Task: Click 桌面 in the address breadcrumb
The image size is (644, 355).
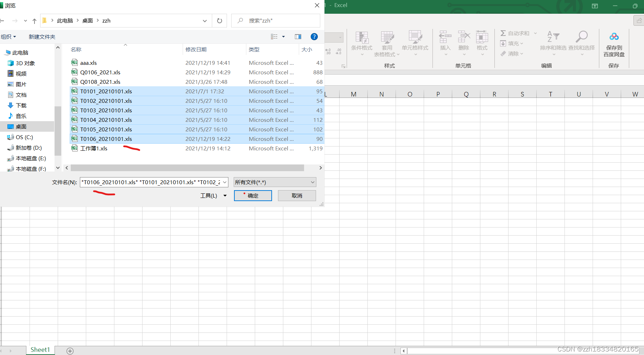Action: point(88,21)
